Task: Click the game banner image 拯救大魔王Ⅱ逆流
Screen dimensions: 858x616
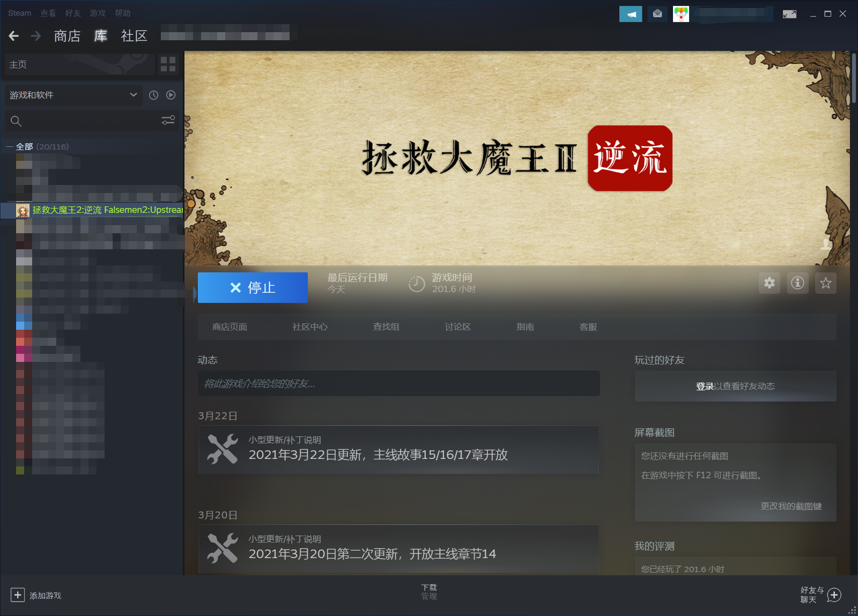Action: (517, 158)
